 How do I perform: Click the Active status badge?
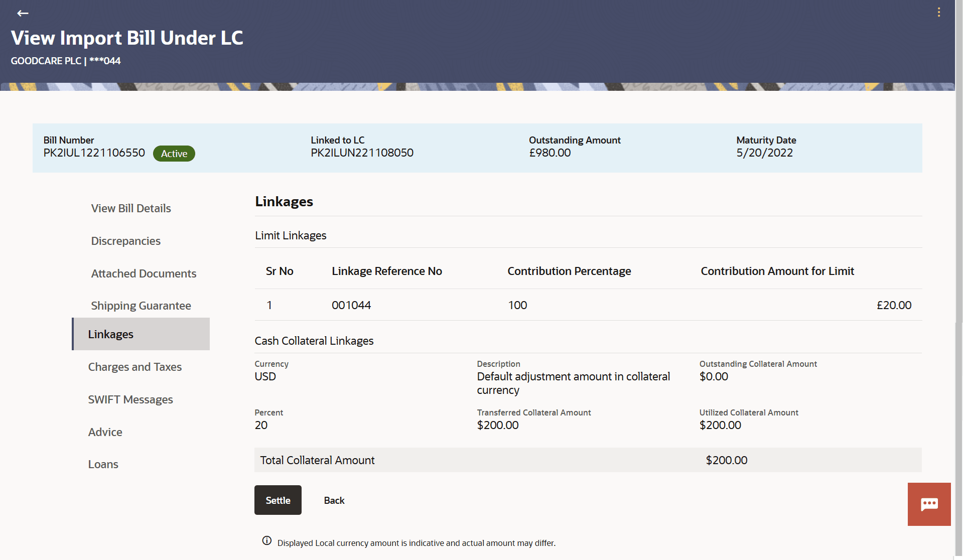tap(174, 153)
